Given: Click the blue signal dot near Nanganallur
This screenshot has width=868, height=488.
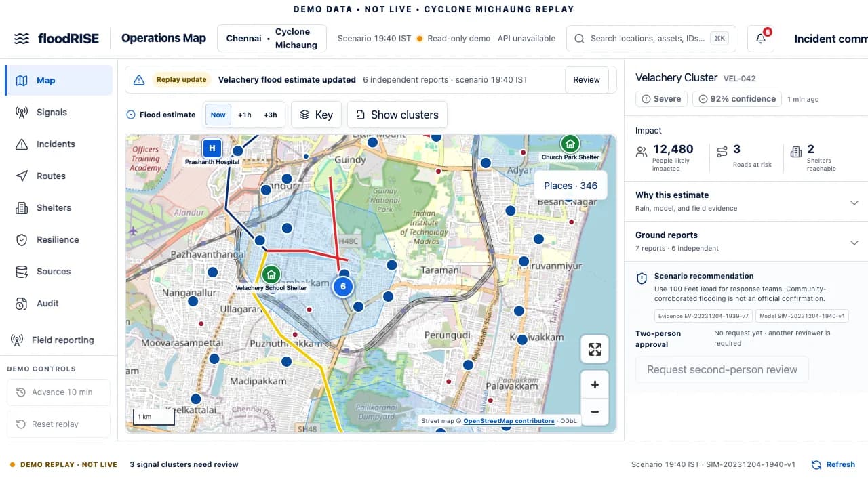Looking at the screenshot, I should [193, 300].
